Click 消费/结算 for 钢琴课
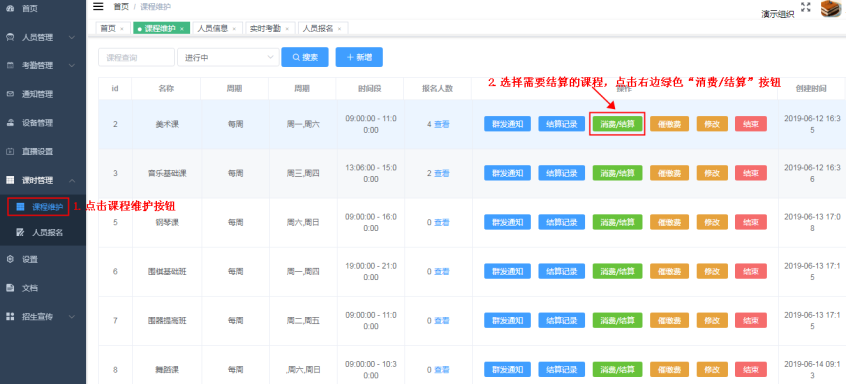Image resolution: width=846 pixels, height=384 pixels. click(x=617, y=222)
